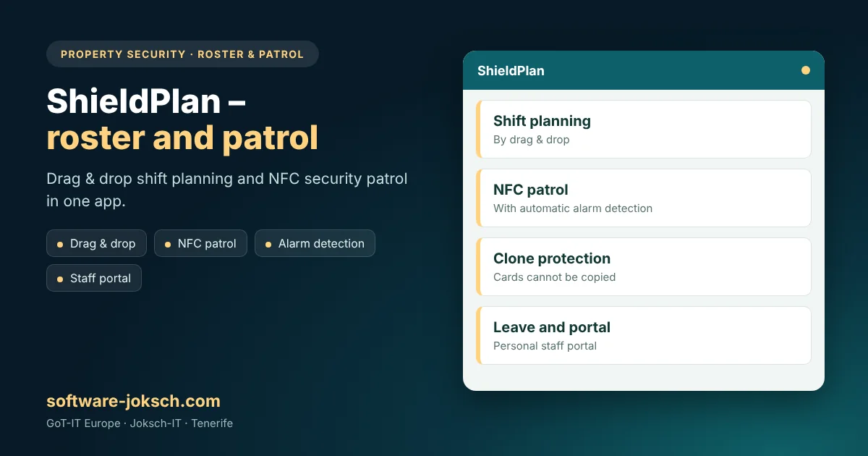Click 'Cards cannot be copied' text
The width and height of the screenshot is (868, 456).
554,277
